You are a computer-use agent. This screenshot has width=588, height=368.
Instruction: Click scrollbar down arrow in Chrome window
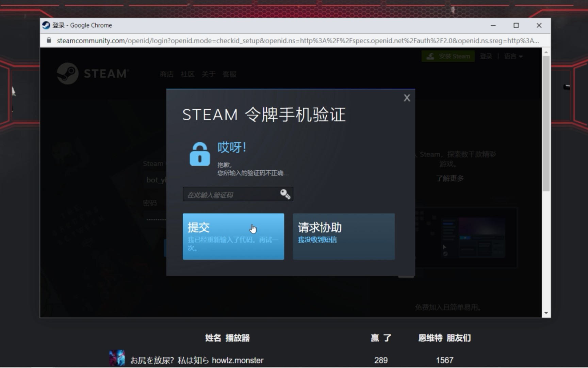tap(546, 313)
